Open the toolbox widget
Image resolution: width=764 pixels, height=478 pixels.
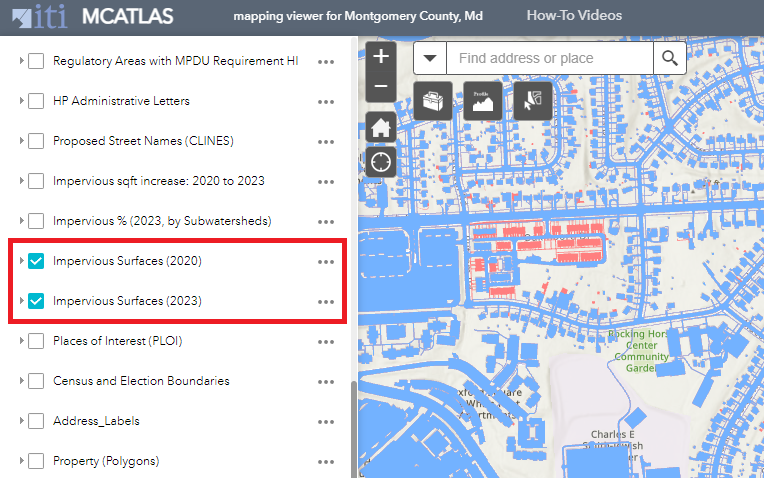point(432,101)
